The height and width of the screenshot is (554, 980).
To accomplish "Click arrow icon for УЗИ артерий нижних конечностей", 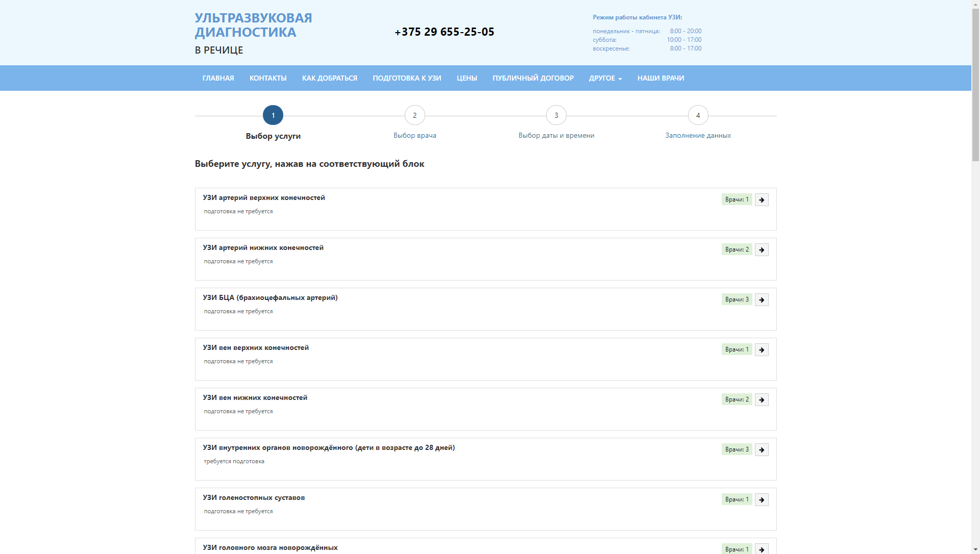I will [x=762, y=250].
